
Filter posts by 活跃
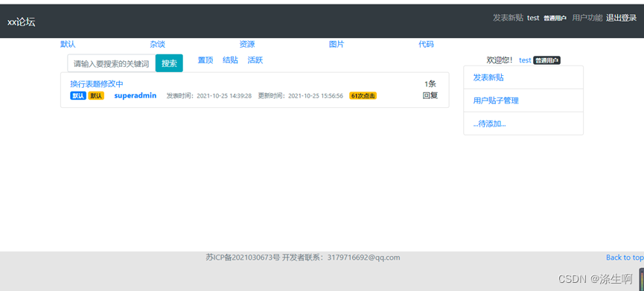255,60
